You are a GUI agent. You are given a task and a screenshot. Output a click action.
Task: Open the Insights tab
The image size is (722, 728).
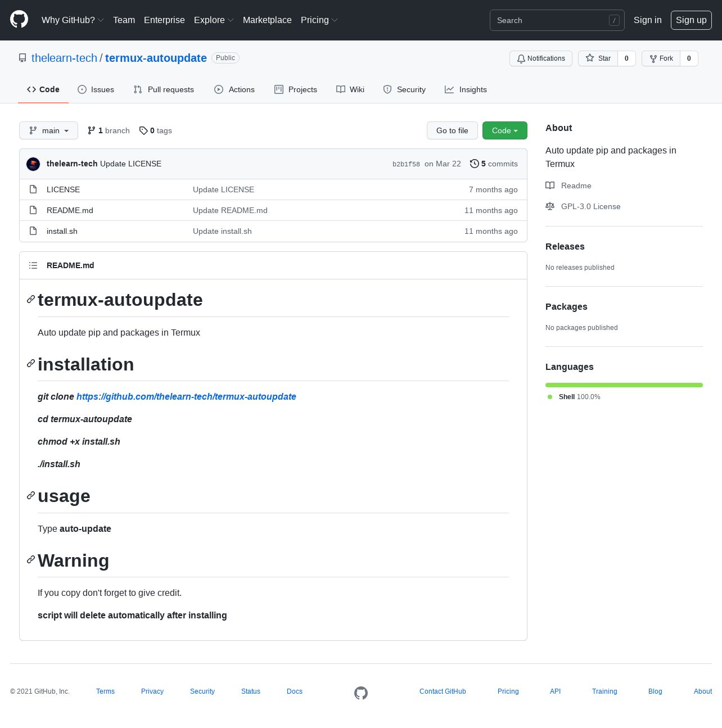(x=466, y=89)
